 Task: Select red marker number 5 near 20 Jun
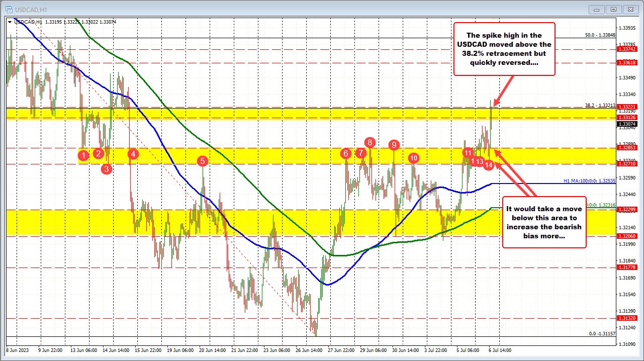pos(203,160)
